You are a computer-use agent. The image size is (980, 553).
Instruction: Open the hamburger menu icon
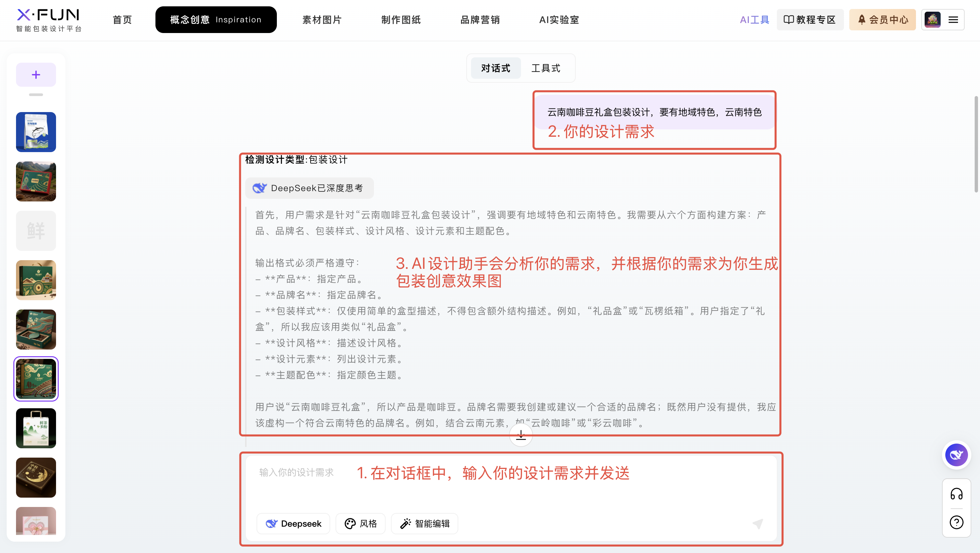click(x=953, y=20)
